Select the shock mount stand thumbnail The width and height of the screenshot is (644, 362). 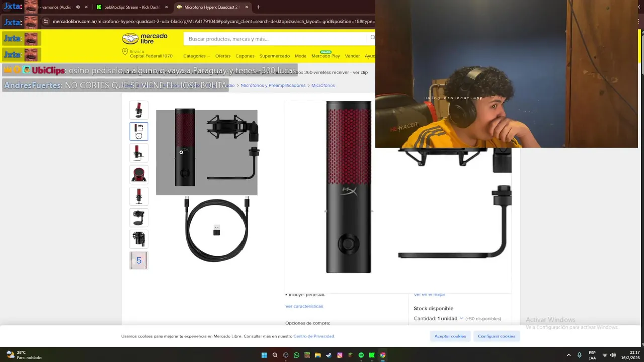pyautogui.click(x=139, y=218)
